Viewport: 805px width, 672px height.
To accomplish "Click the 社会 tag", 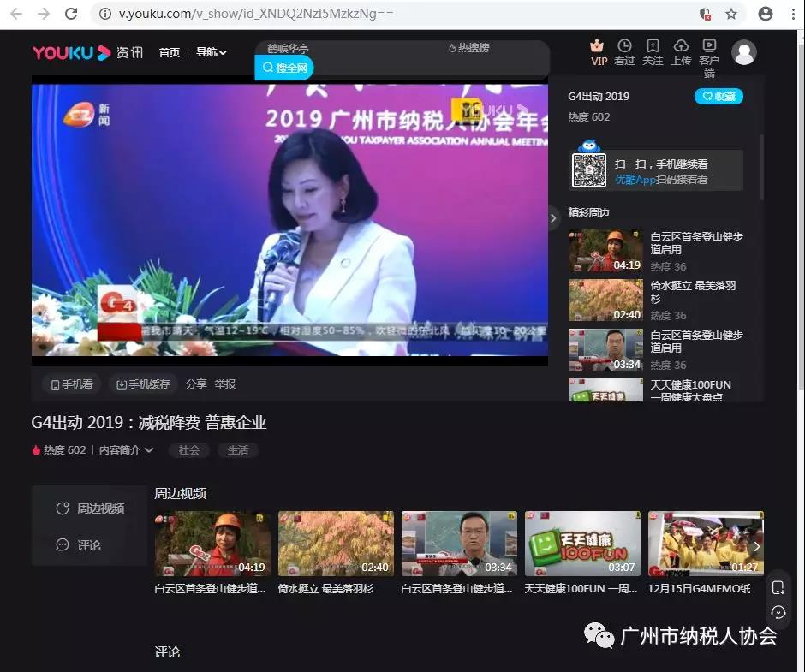I will point(189,450).
